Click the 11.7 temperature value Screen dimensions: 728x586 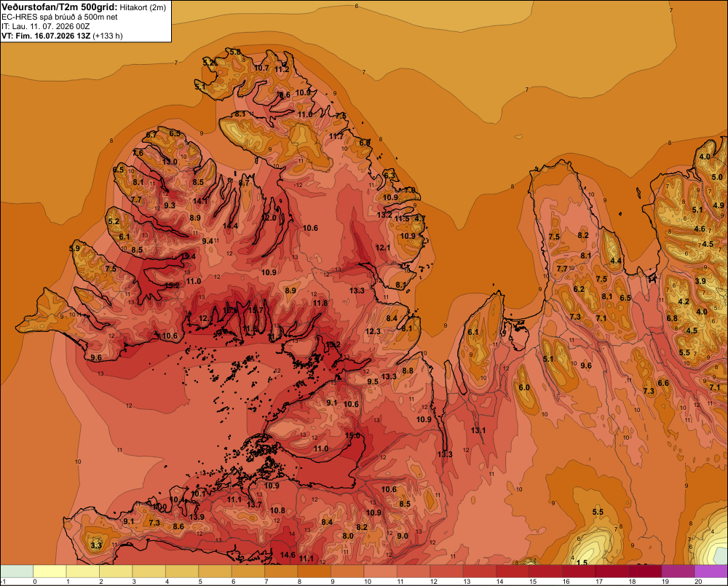tap(336, 136)
